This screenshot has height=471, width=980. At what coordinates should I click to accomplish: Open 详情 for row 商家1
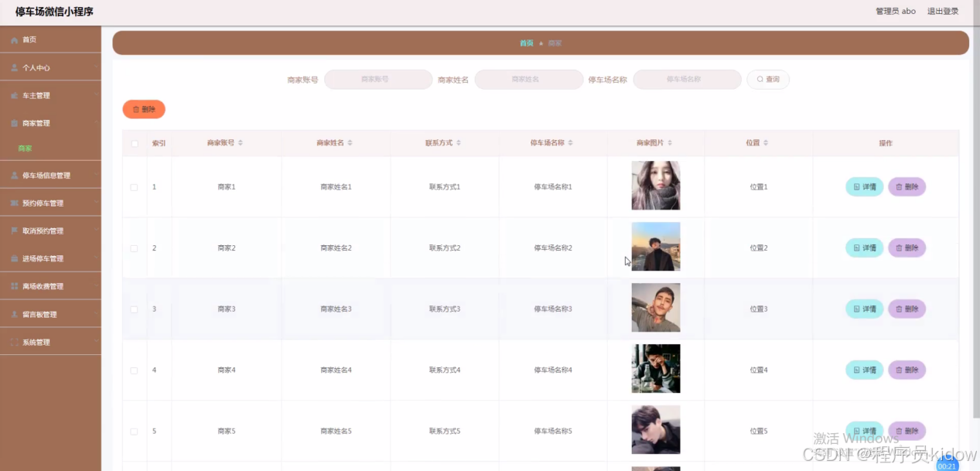tap(865, 187)
